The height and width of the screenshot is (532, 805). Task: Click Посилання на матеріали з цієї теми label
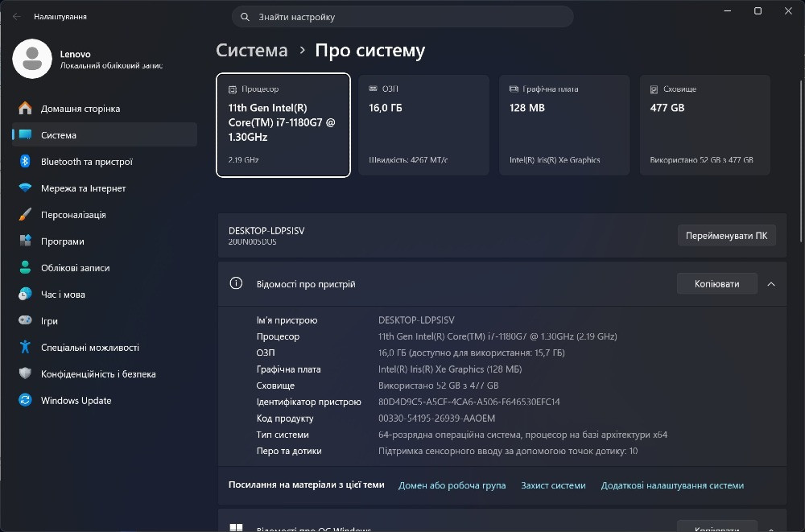pyautogui.click(x=307, y=485)
